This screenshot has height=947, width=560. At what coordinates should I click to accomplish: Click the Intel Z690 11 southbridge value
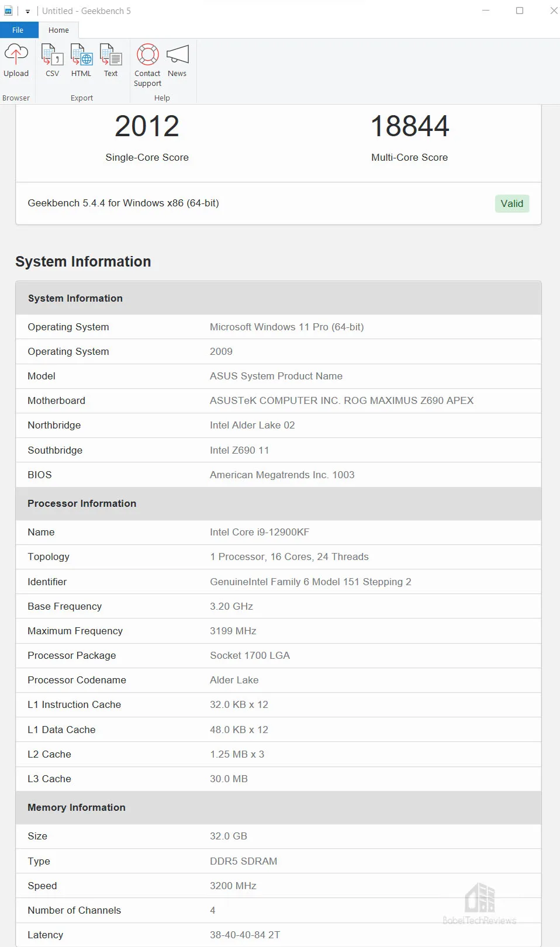pos(240,450)
